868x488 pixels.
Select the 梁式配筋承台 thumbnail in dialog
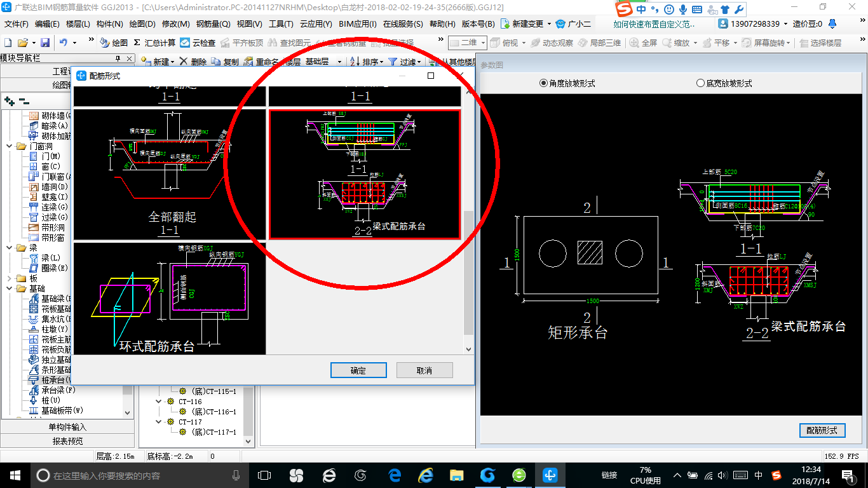coord(365,175)
